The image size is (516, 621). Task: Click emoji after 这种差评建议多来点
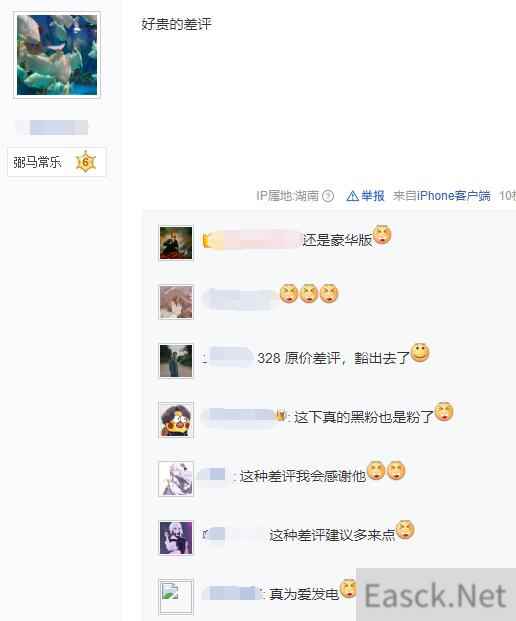coord(405,530)
